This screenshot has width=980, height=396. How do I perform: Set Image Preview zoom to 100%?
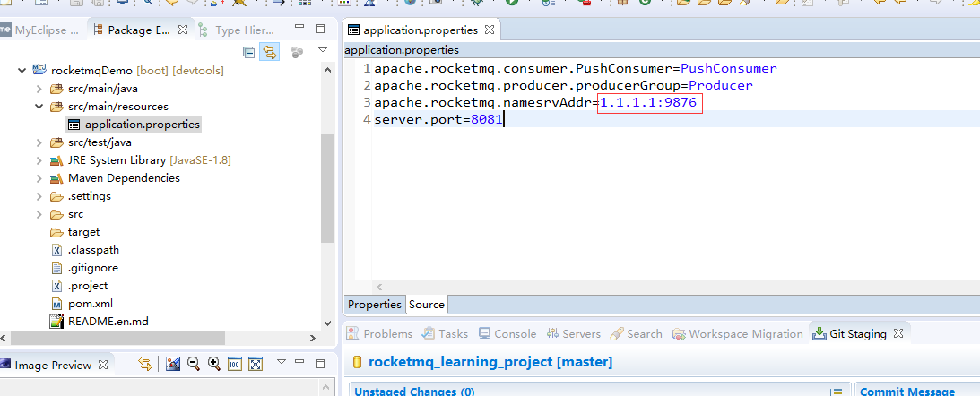pos(234,364)
